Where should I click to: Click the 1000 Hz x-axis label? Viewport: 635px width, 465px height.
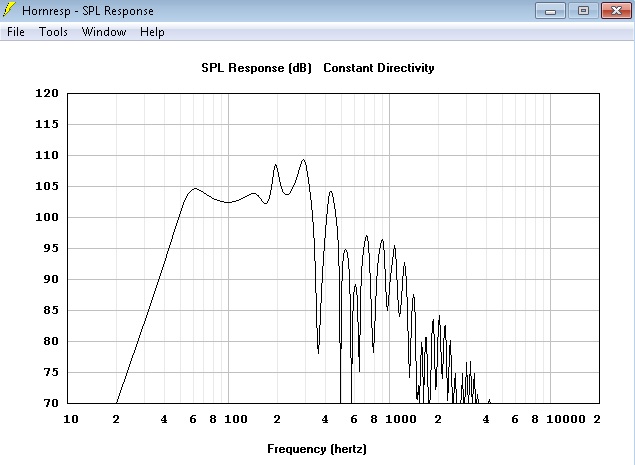[x=401, y=419]
